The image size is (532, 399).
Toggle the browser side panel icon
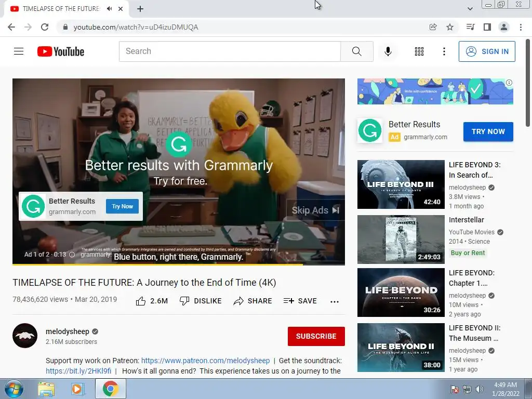click(487, 27)
